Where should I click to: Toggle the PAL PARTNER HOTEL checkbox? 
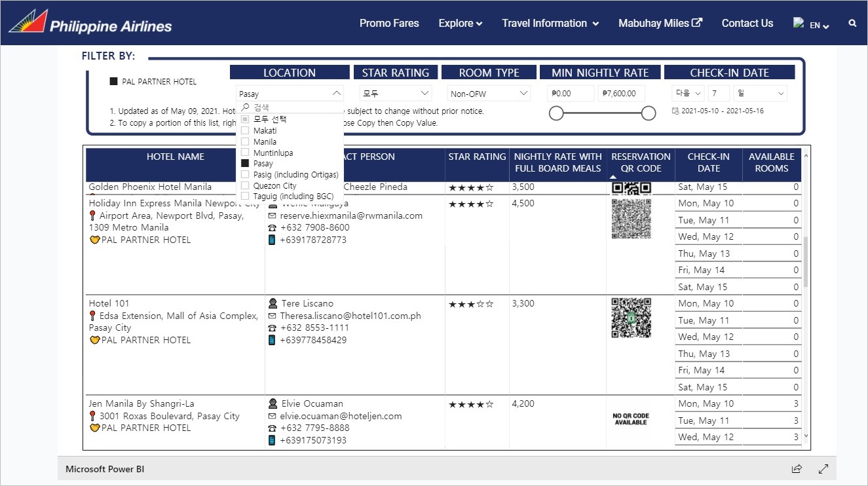[114, 82]
